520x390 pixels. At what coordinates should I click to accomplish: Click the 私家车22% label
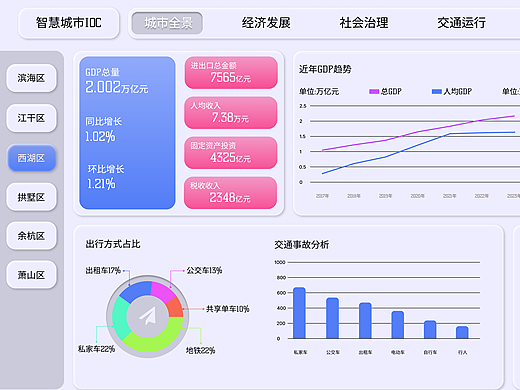click(96, 349)
